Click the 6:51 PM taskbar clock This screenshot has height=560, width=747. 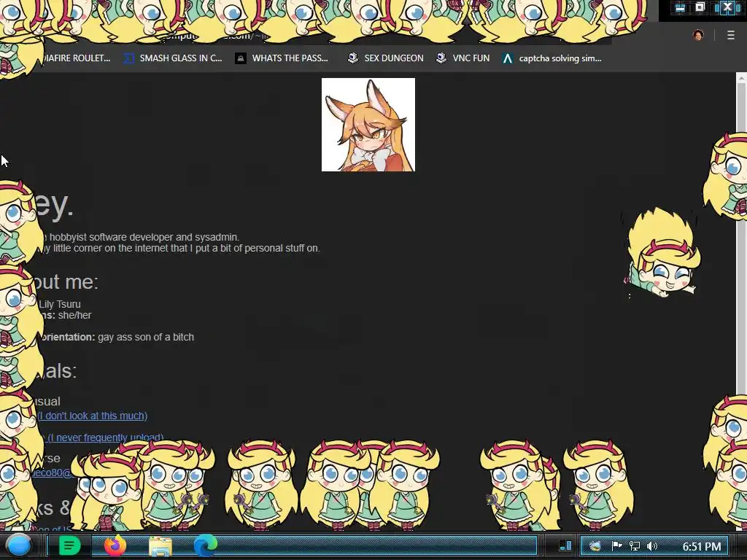701,546
